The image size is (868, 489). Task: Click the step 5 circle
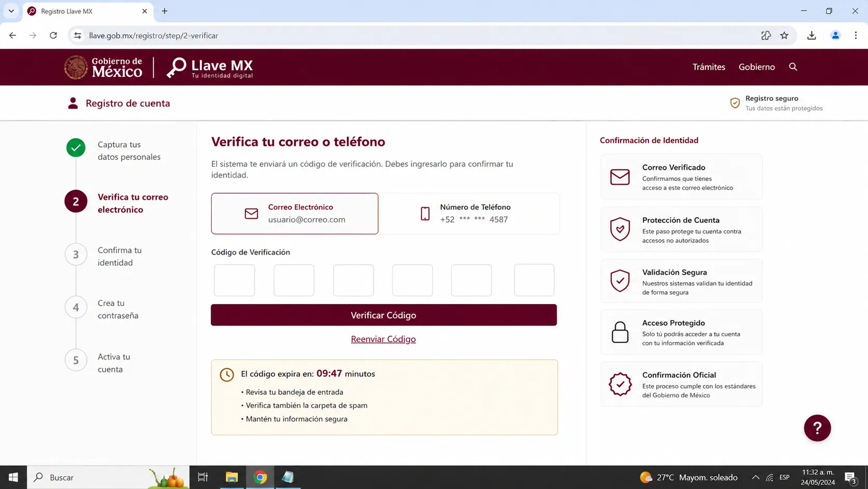pos(76,360)
